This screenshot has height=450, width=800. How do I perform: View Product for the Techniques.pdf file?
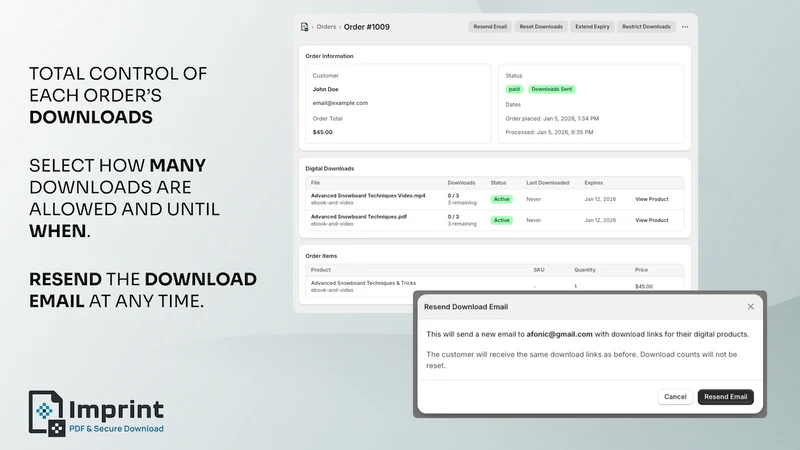click(x=652, y=220)
